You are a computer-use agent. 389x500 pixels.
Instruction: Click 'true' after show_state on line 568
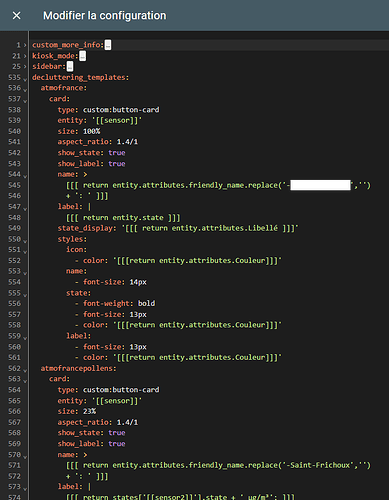[117, 433]
